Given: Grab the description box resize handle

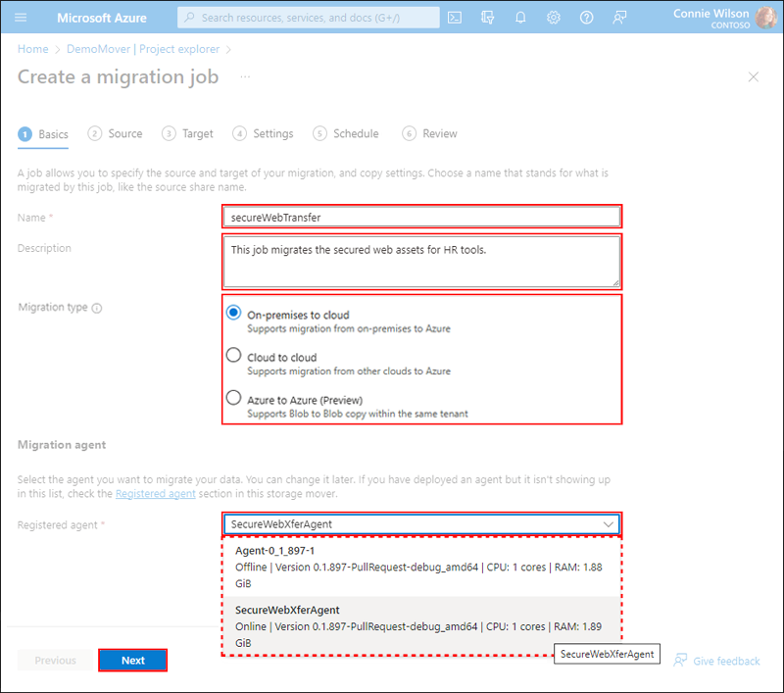Looking at the screenshot, I should [x=616, y=283].
